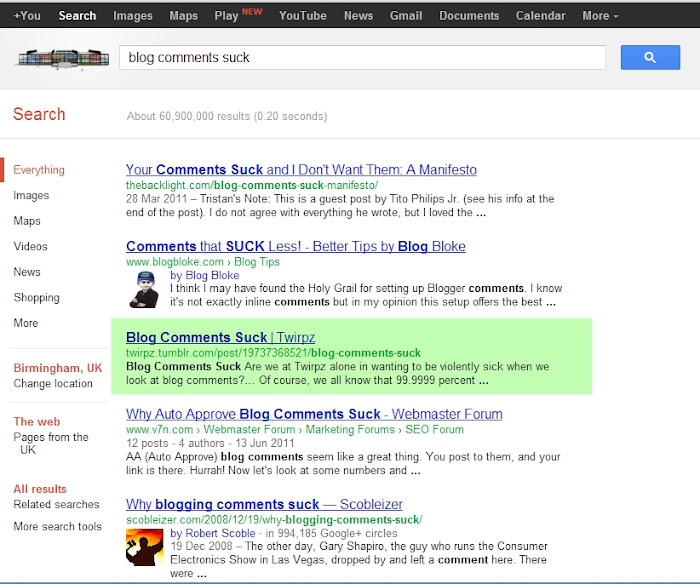Open Gmail from the top bar
The image size is (700, 584).
(x=406, y=16)
